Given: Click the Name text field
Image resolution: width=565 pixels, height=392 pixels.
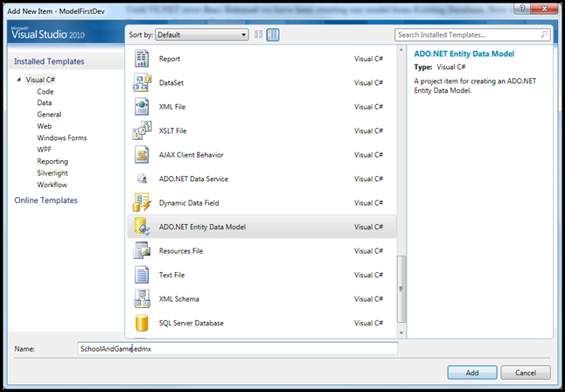Looking at the screenshot, I should [x=238, y=349].
